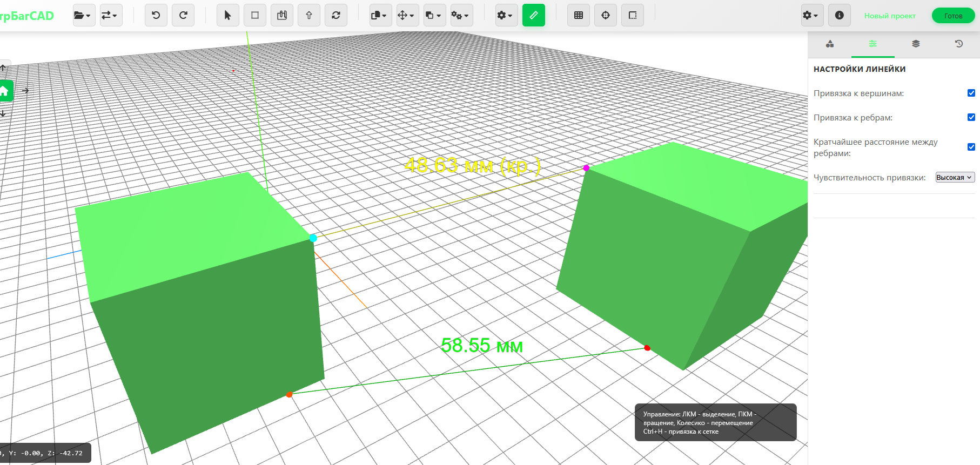Image resolution: width=980 pixels, height=465 pixels.
Task: Click the home view button
Action: pyautogui.click(x=5, y=91)
